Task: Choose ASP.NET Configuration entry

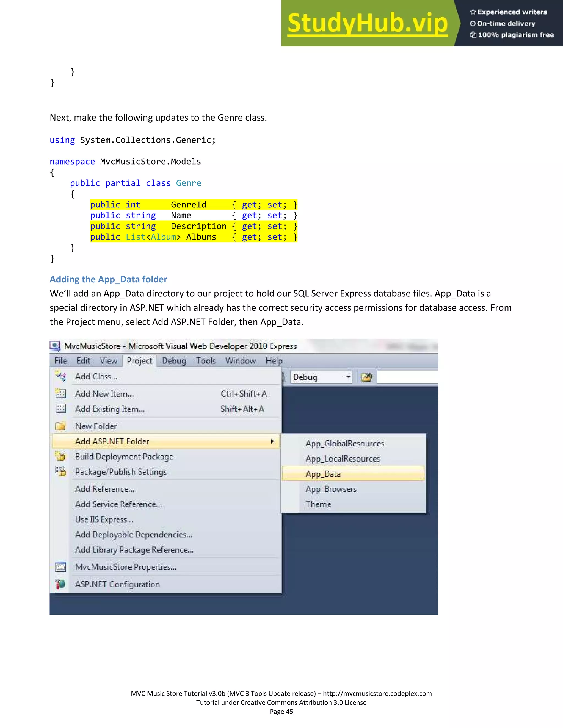Action: (166, 584)
